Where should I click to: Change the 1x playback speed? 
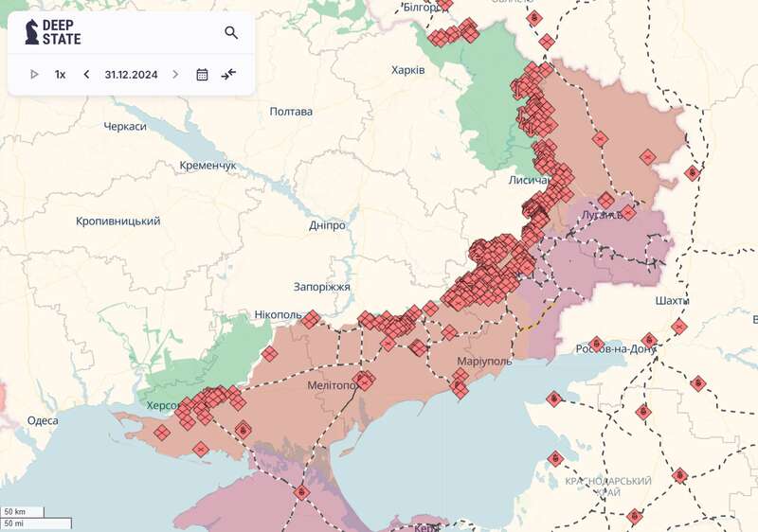(60, 74)
